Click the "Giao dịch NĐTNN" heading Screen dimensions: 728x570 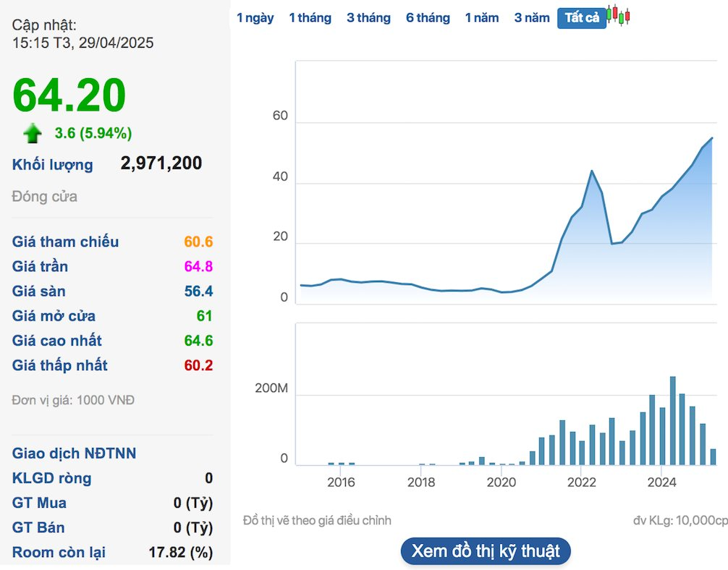point(75,454)
